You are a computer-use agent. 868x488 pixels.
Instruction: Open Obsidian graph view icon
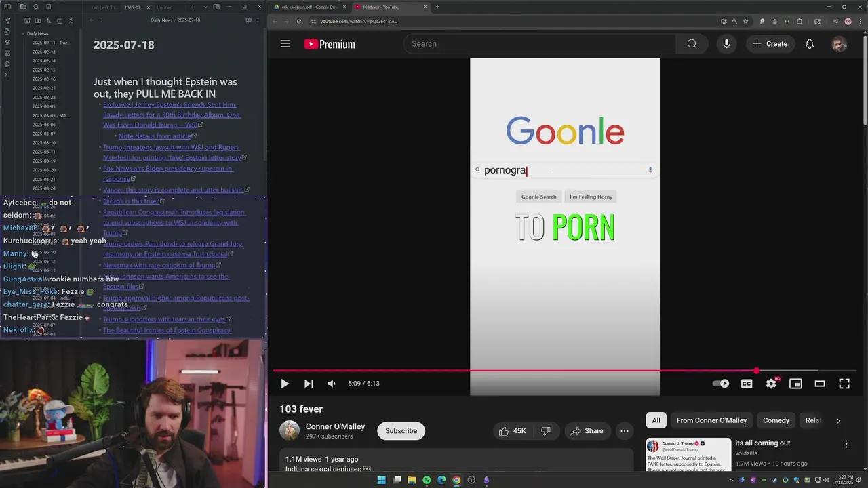click(7, 42)
